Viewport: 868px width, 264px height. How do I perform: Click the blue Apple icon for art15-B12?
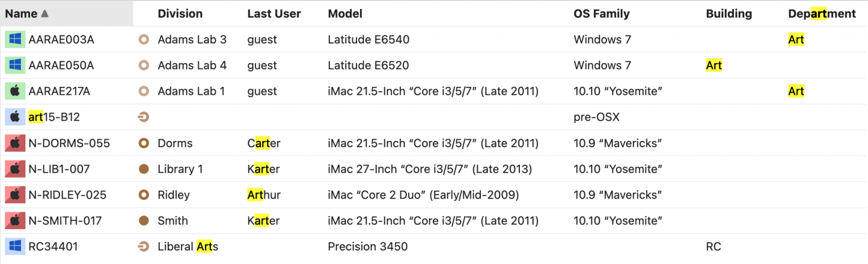point(15,117)
